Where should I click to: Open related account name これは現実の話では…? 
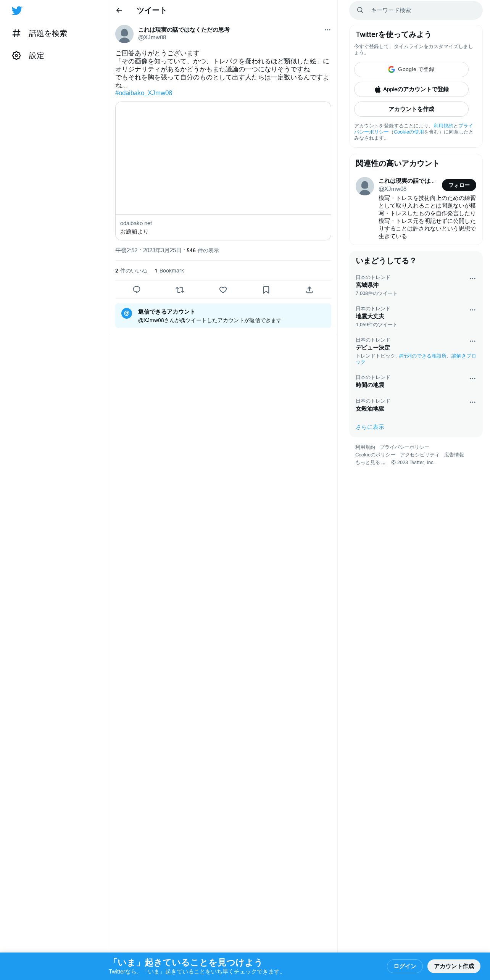tap(406, 181)
